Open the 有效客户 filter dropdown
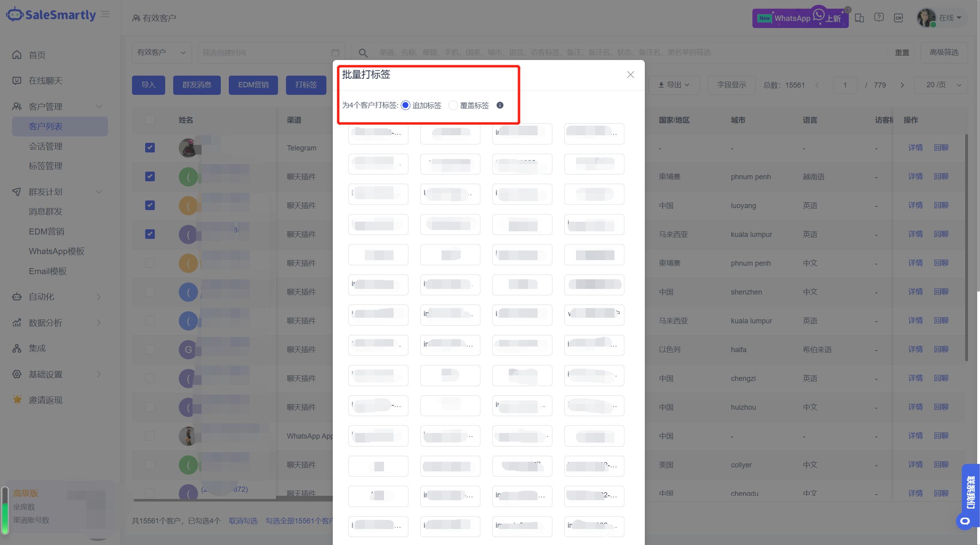The height and width of the screenshot is (545, 980). pos(161,52)
